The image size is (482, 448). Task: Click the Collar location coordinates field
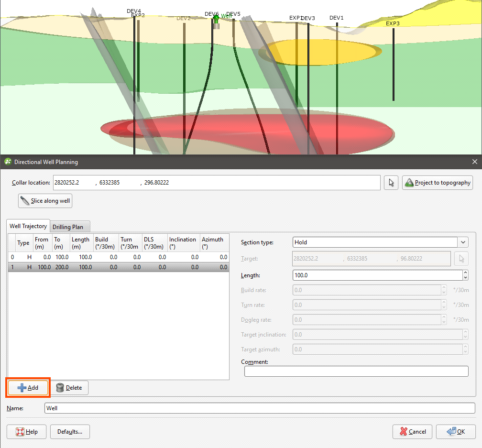pyautogui.click(x=216, y=183)
